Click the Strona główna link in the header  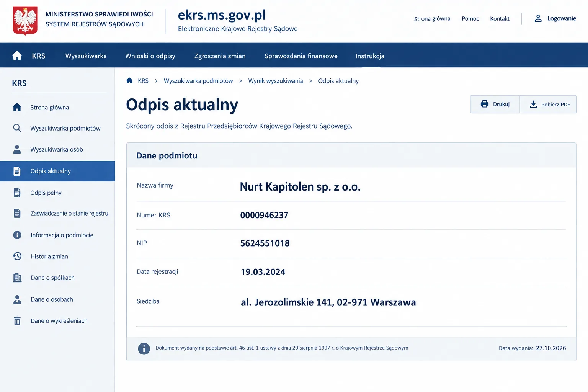point(432,19)
